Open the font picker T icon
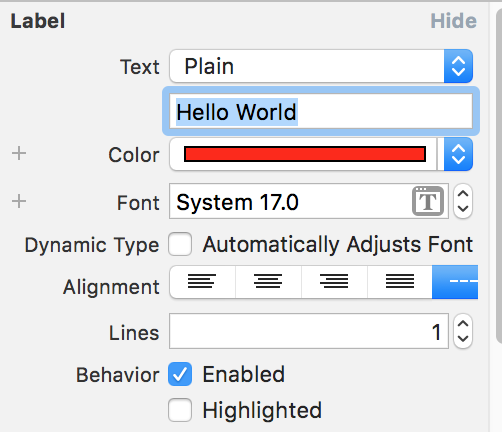 click(428, 201)
